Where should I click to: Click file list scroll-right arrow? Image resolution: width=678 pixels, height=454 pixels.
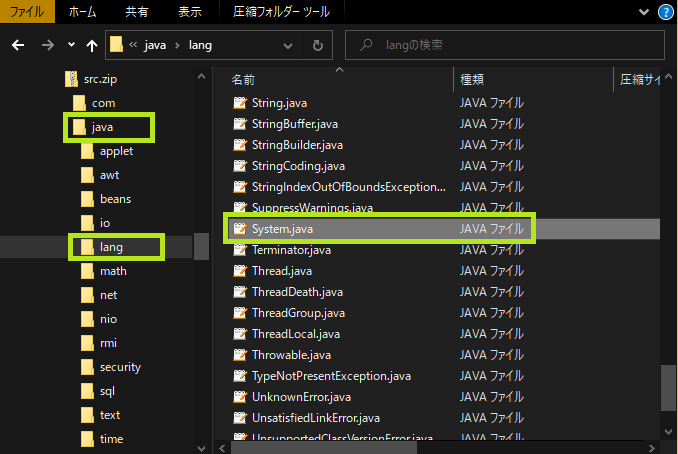(x=652, y=448)
